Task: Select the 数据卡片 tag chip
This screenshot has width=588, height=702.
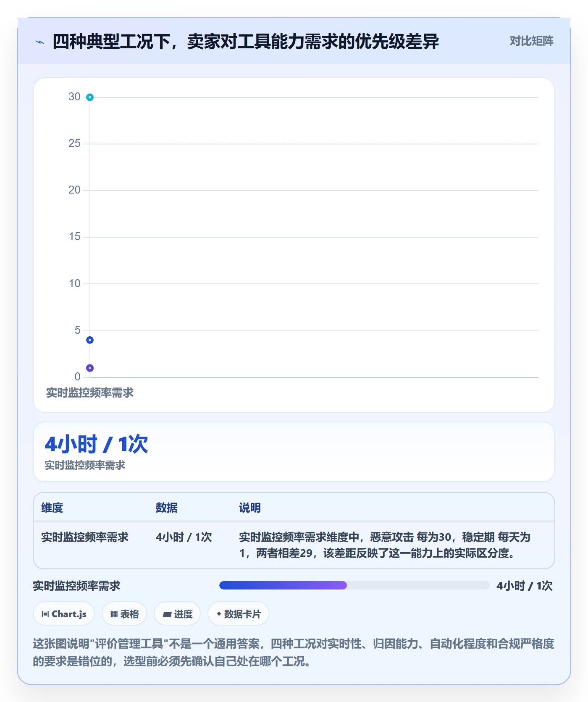Action: (239, 614)
